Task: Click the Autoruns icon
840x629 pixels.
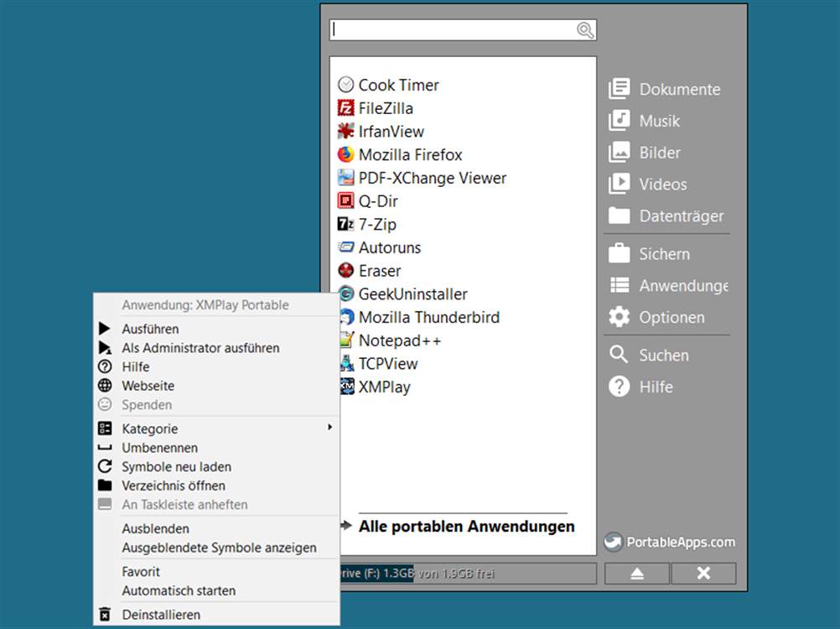Action: pos(346,247)
